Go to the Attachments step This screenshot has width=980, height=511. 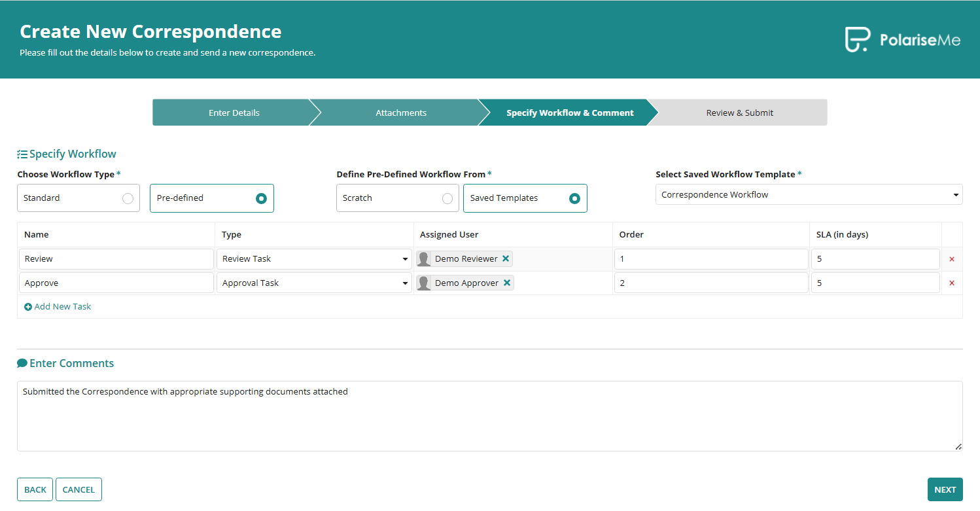(x=400, y=113)
